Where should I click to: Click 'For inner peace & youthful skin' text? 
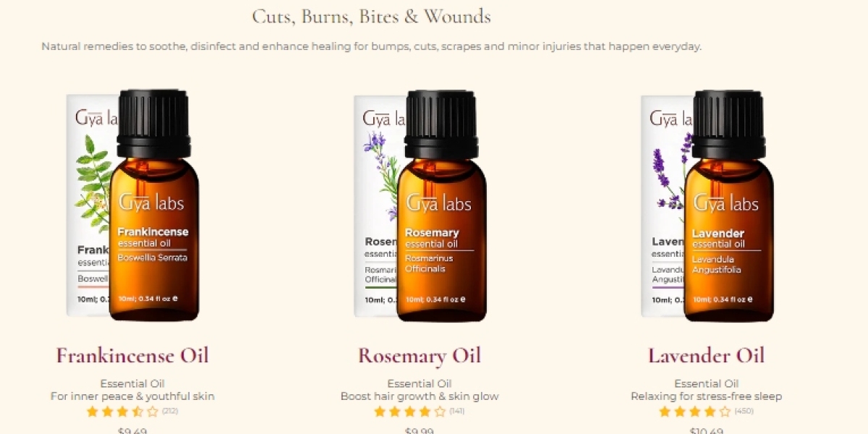pyautogui.click(x=132, y=396)
